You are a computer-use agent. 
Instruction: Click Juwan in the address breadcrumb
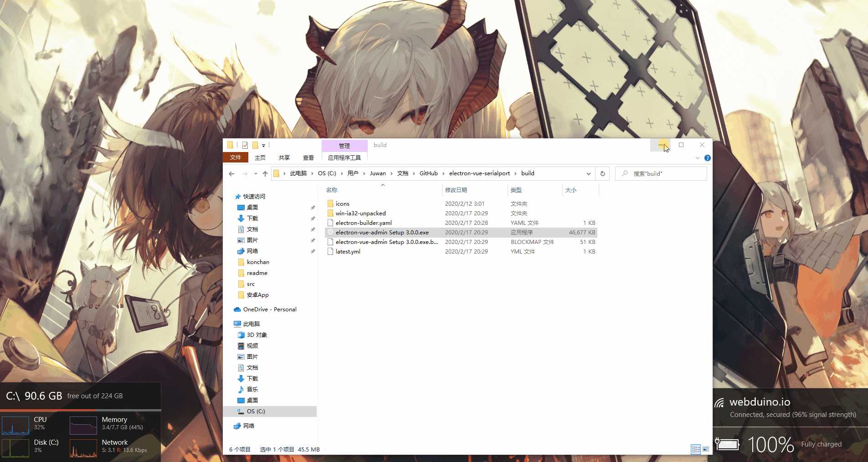pos(378,173)
